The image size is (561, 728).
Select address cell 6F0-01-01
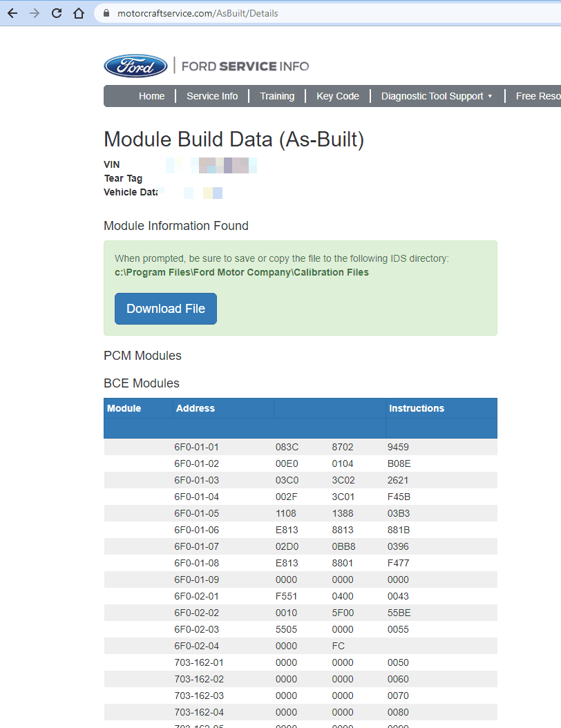(196, 447)
